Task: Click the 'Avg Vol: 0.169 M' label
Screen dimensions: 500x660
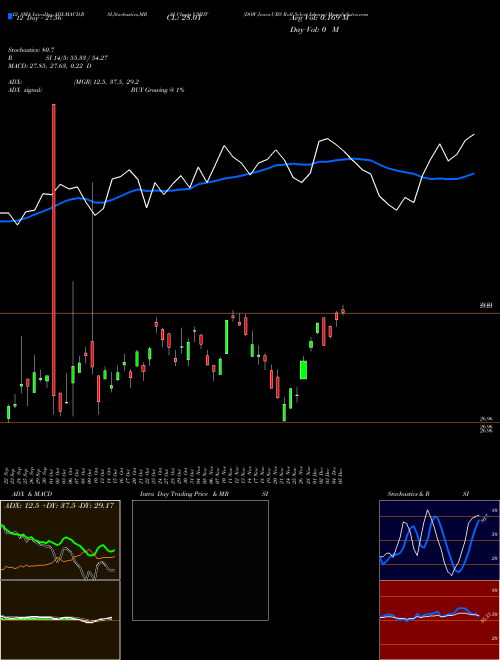Action: [x=319, y=18]
